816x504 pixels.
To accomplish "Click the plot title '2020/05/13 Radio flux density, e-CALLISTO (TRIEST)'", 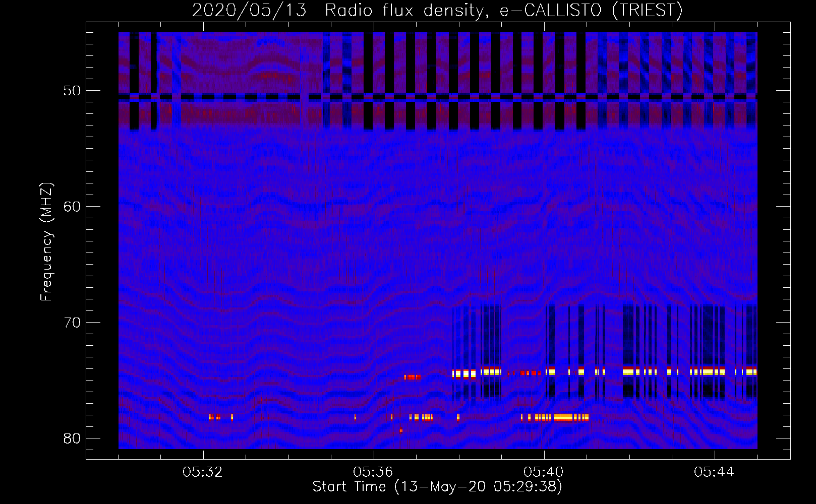I will tap(437, 11).
